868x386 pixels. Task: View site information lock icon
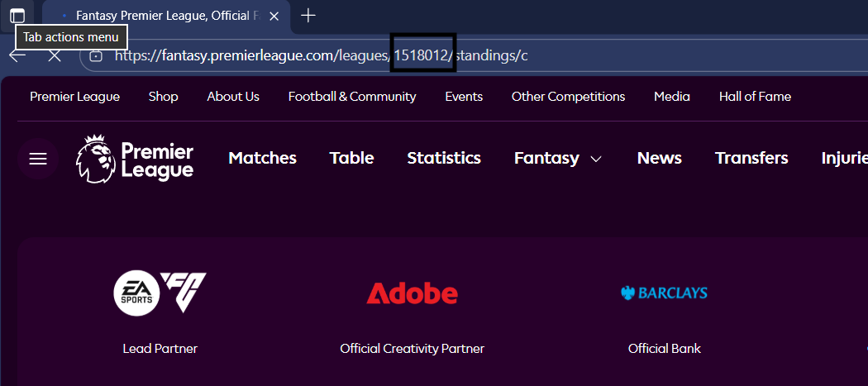pos(96,55)
